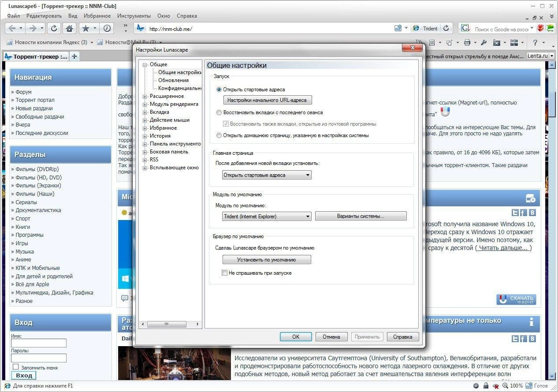This screenshot has height=392, width=558.
Task: Select 'Восстановить вкладки с последнего сеанса' radio
Action: (x=219, y=112)
